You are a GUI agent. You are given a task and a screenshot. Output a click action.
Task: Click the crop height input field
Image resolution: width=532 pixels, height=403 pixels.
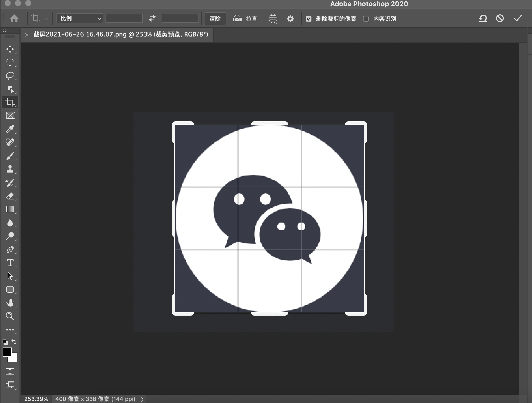[180, 19]
